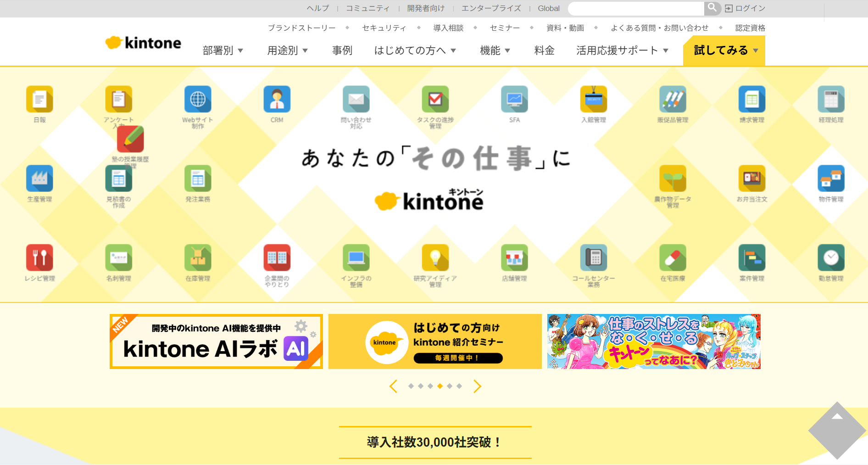Open the 日報 (daily report) app icon
This screenshot has height=465, width=868.
click(39, 99)
